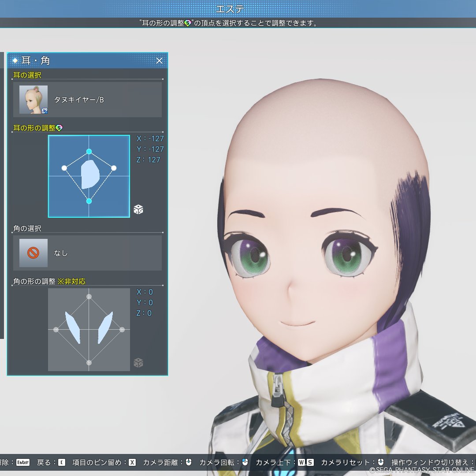Click the 戻る back hint
Screen dimensions: 476x476
51,462
